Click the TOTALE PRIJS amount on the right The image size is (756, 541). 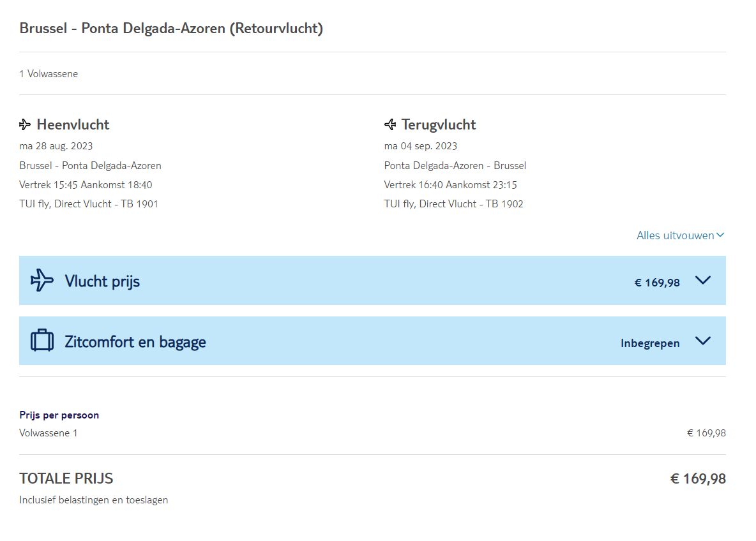click(698, 478)
